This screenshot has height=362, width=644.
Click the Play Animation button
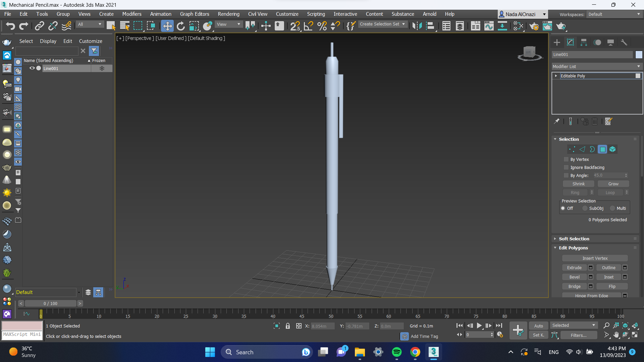click(479, 325)
